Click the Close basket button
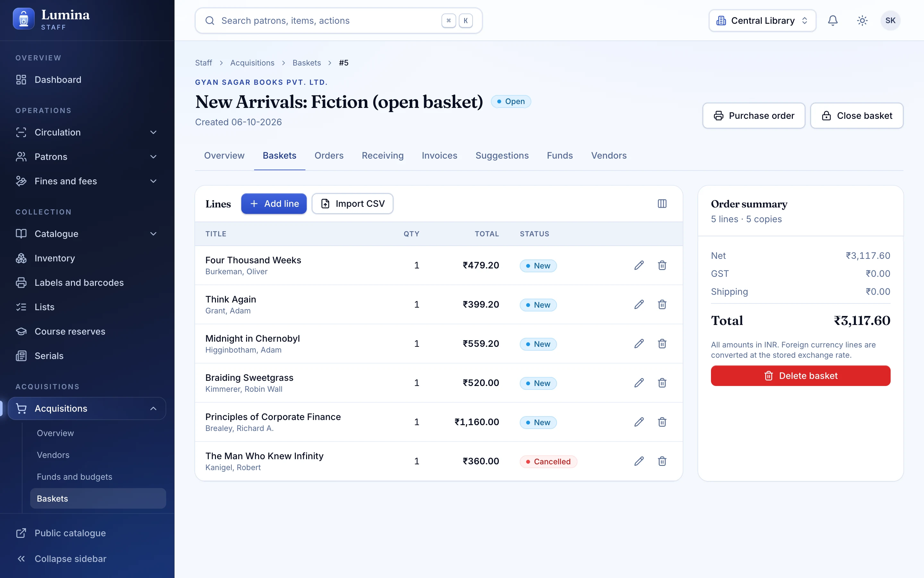 pos(857,116)
